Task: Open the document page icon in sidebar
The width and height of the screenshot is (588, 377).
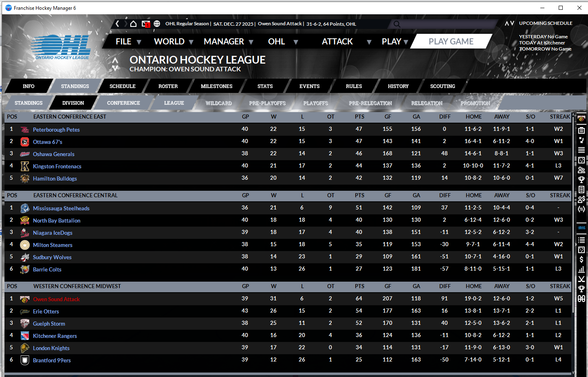Action: (581, 190)
